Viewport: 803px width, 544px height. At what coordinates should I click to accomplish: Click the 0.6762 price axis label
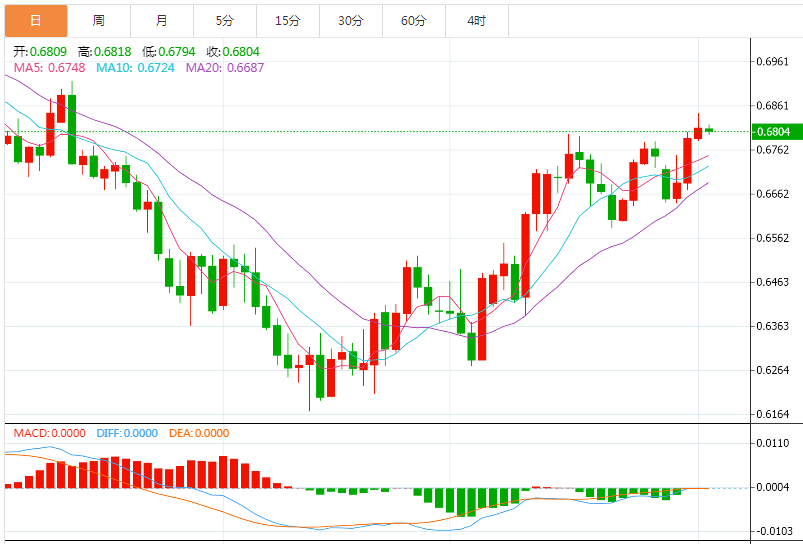click(x=773, y=150)
